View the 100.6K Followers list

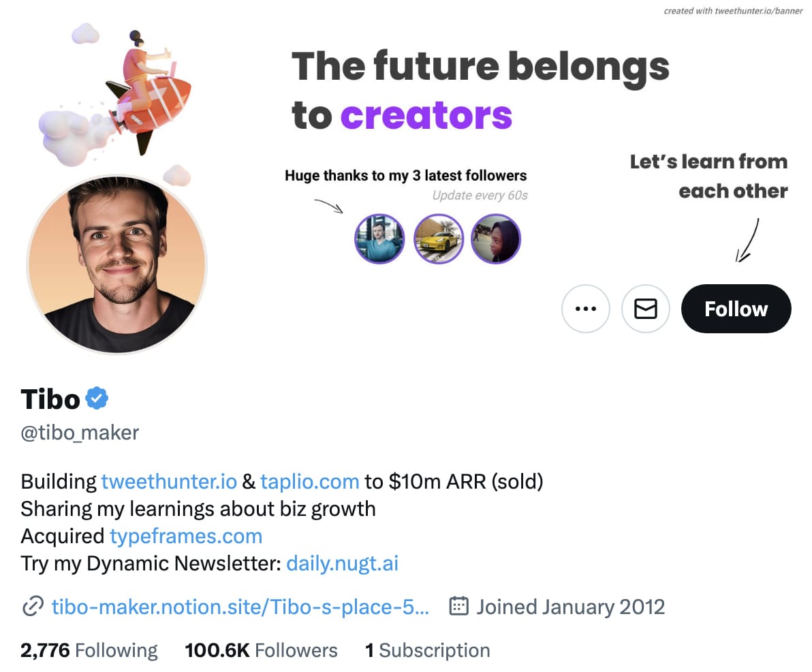tap(261, 650)
